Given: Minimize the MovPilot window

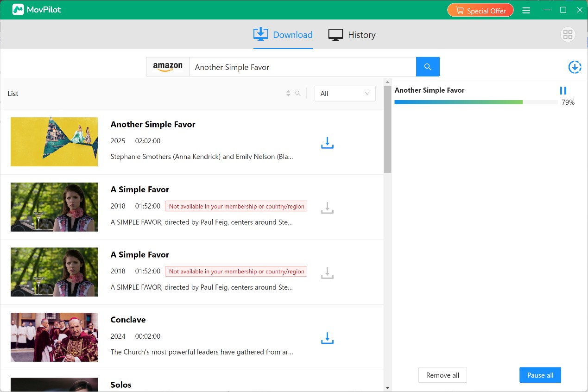Looking at the screenshot, I should (x=548, y=10).
